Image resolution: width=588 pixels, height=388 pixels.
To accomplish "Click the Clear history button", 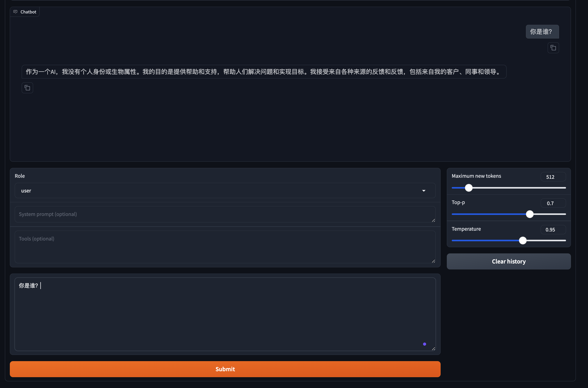I will pos(508,261).
